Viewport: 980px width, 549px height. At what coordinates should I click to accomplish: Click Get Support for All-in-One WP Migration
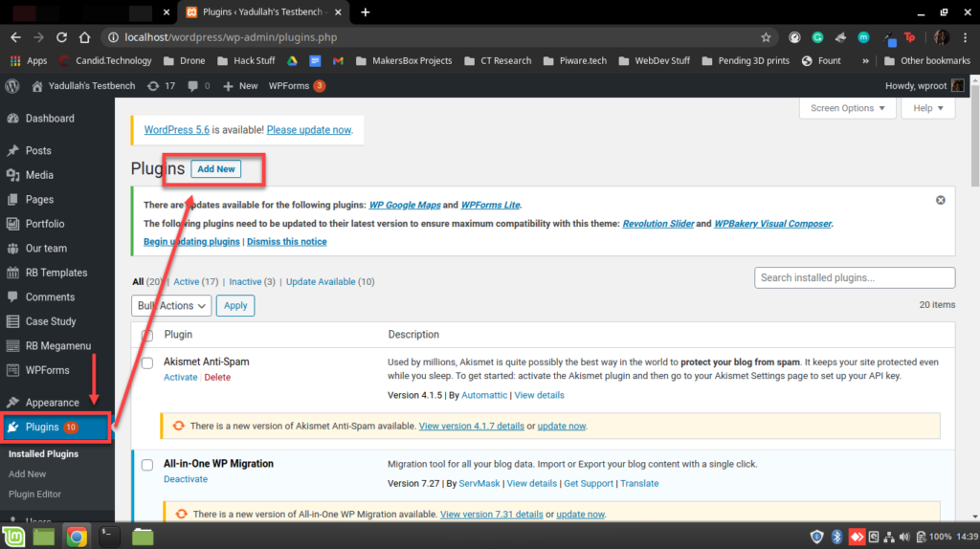coord(589,483)
